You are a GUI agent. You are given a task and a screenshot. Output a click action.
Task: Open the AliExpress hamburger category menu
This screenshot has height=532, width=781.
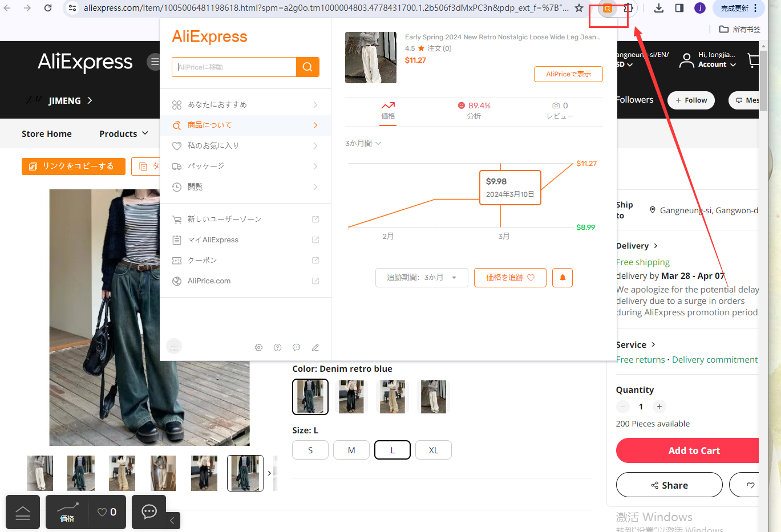(154, 62)
